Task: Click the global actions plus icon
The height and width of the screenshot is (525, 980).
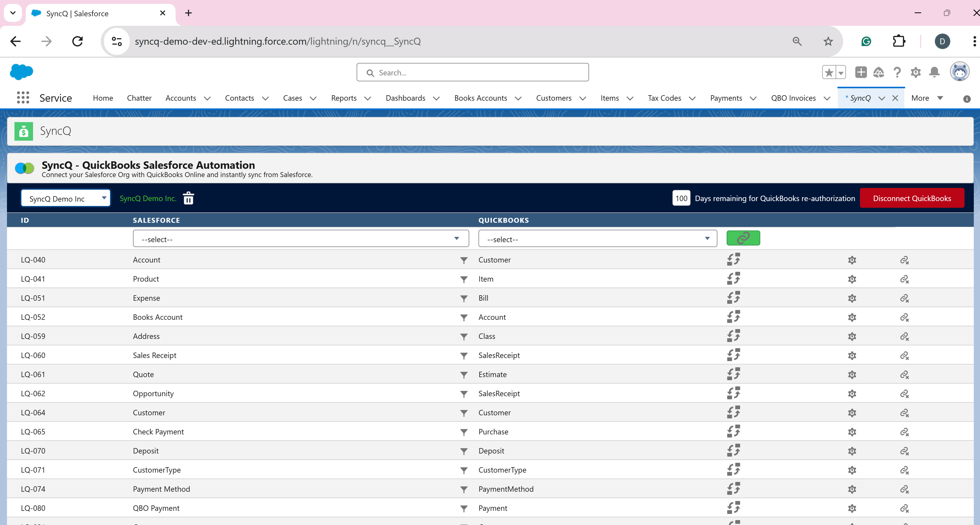Action: pyautogui.click(x=860, y=72)
